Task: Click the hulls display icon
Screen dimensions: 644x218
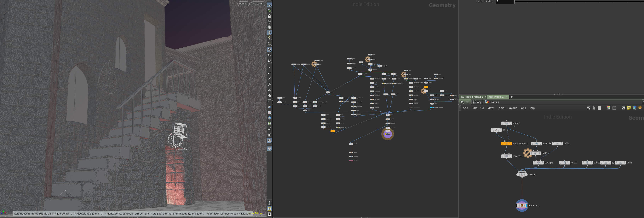Action: [x=269, y=101]
